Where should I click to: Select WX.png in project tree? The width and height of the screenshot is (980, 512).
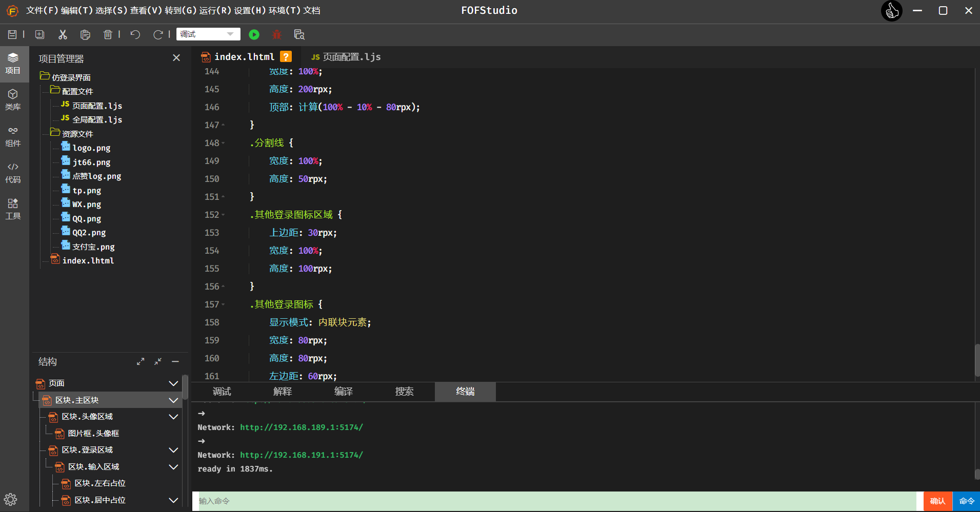click(87, 204)
